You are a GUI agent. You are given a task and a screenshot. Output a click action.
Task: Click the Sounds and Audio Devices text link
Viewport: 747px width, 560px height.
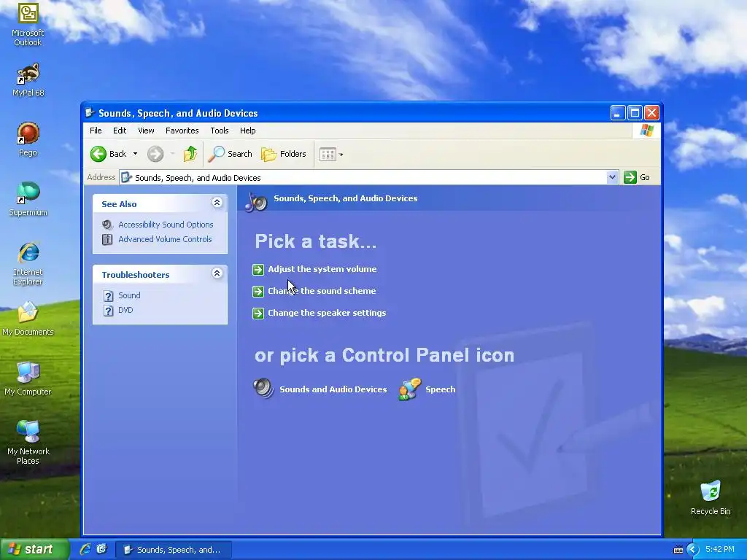click(x=333, y=389)
